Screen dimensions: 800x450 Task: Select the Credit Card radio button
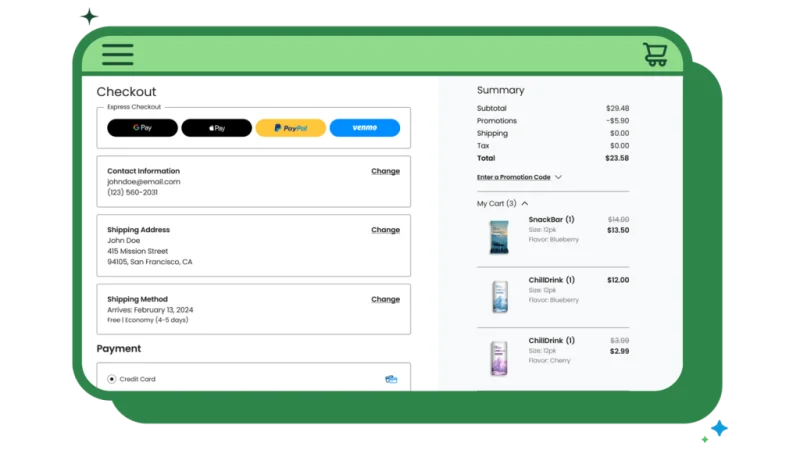(x=111, y=379)
